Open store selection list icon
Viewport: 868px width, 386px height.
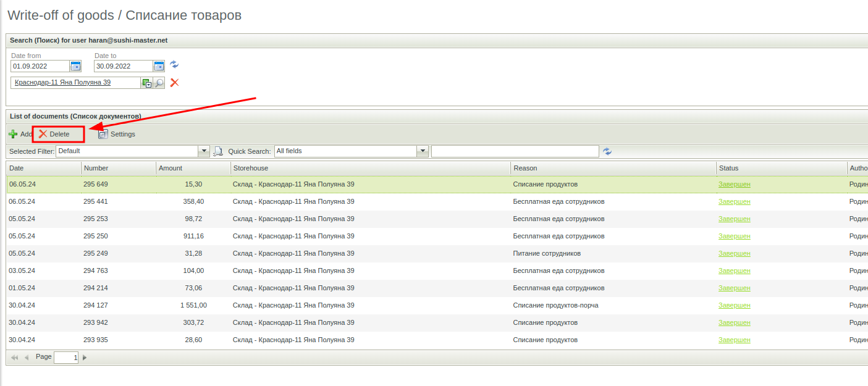pos(146,83)
